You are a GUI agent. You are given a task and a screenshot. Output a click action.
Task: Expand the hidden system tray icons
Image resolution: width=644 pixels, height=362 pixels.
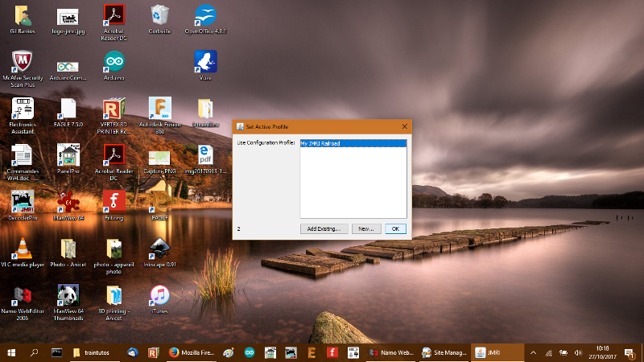click(533, 352)
